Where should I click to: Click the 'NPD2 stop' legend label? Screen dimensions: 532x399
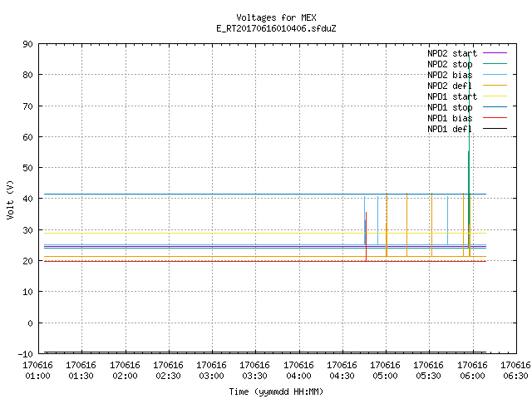point(450,64)
